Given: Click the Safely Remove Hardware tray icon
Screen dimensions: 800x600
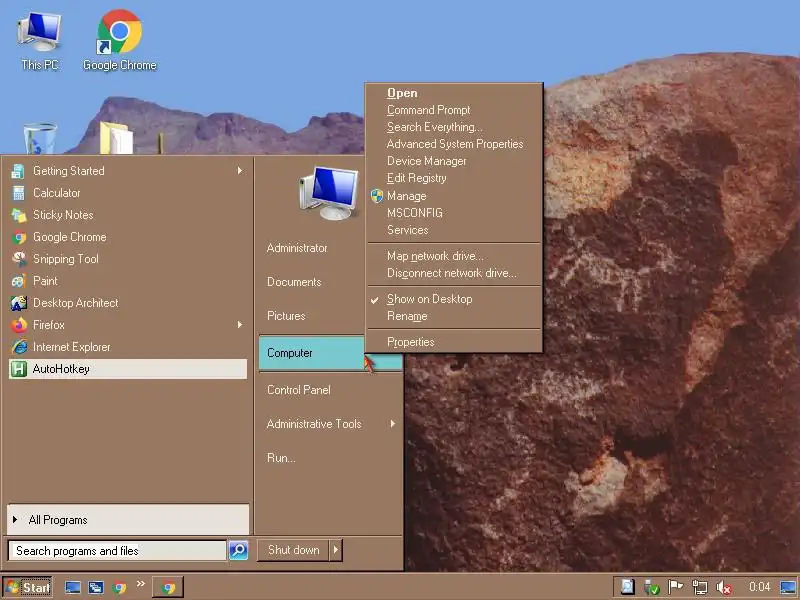Looking at the screenshot, I should [652, 587].
